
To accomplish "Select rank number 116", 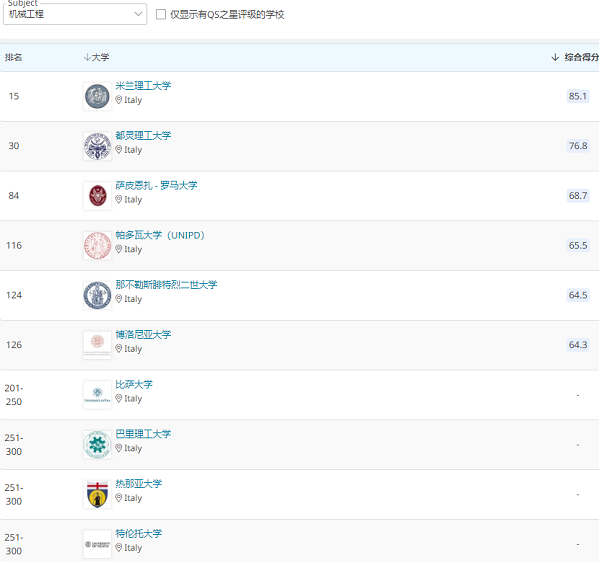I will point(14,245).
